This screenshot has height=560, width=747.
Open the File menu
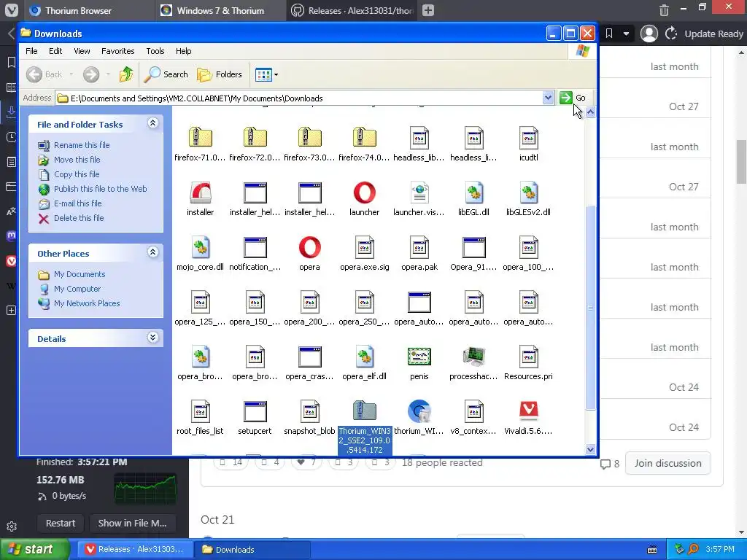point(31,51)
